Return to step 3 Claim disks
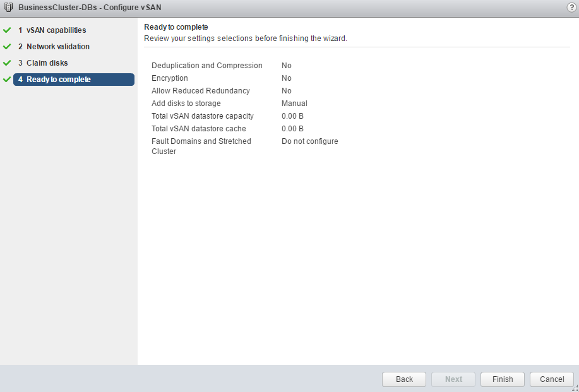This screenshot has height=392, width=579. pos(47,63)
